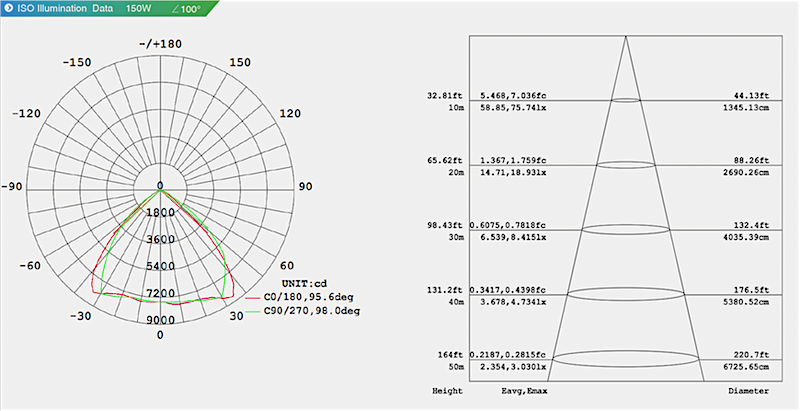The width and height of the screenshot is (800, 411).
Task: Click the 10m height label
Action: (x=455, y=108)
